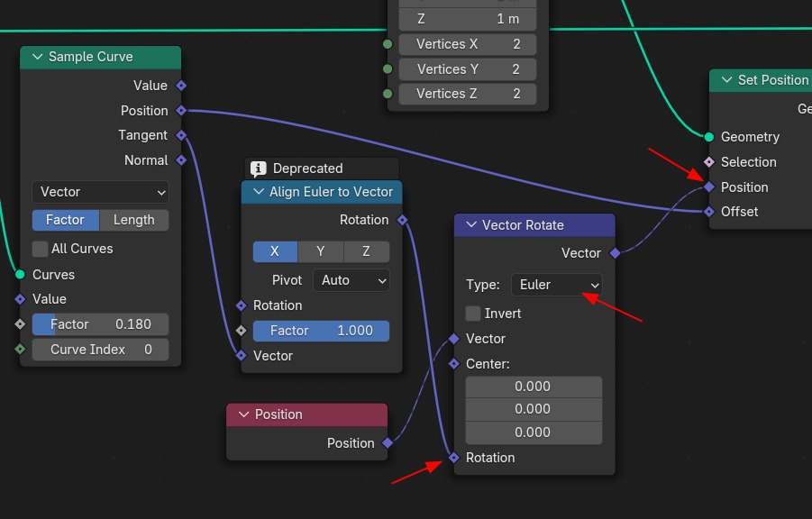Select the Set Position node title
Screen dimensions: 812x519
pyautogui.click(x=773, y=80)
